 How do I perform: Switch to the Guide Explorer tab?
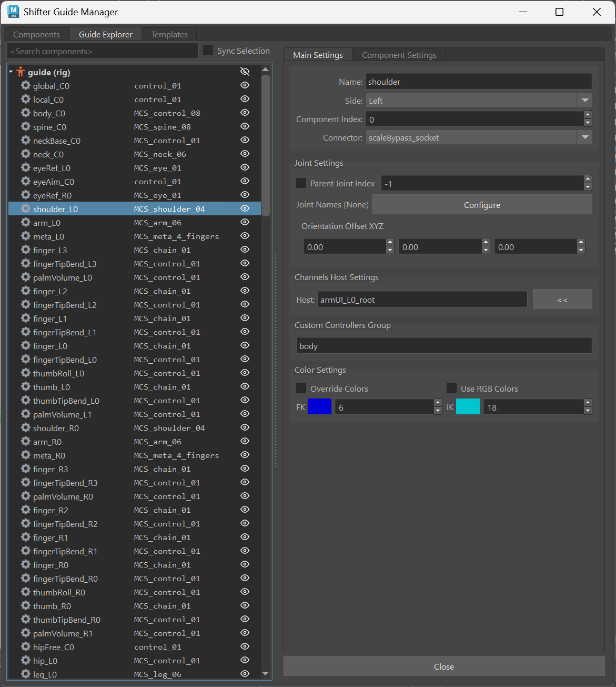[106, 34]
